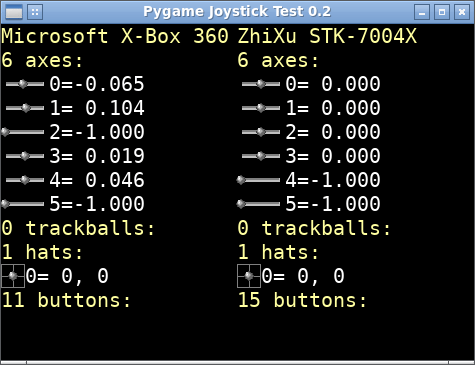Click '1 hats:' label under X-Box 360
This screenshot has height=365, width=475.
42,252
